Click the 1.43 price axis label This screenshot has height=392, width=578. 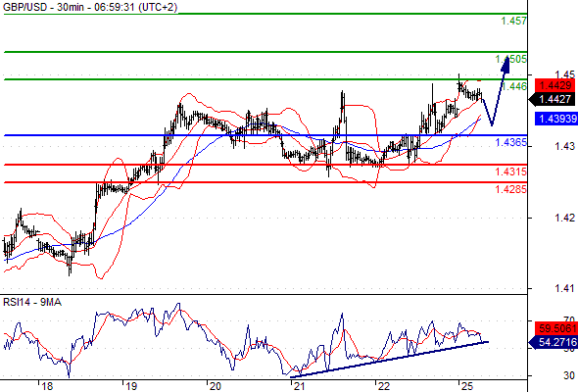[x=564, y=146]
